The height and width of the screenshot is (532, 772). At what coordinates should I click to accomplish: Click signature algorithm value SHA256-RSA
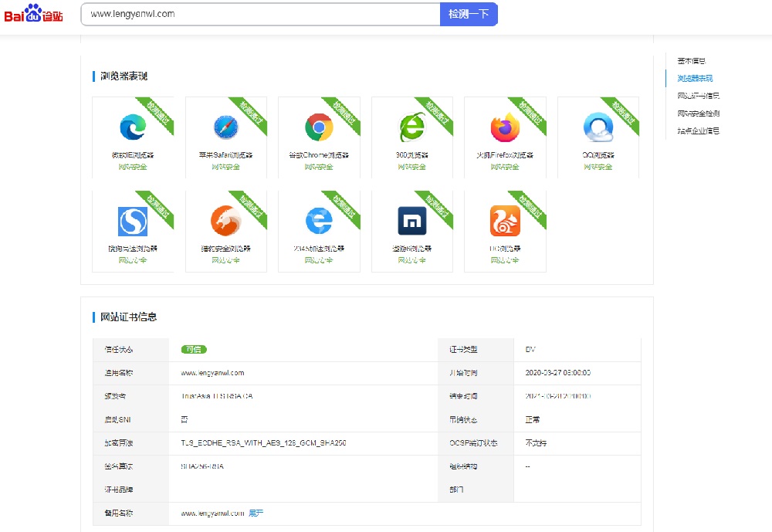pyautogui.click(x=202, y=466)
